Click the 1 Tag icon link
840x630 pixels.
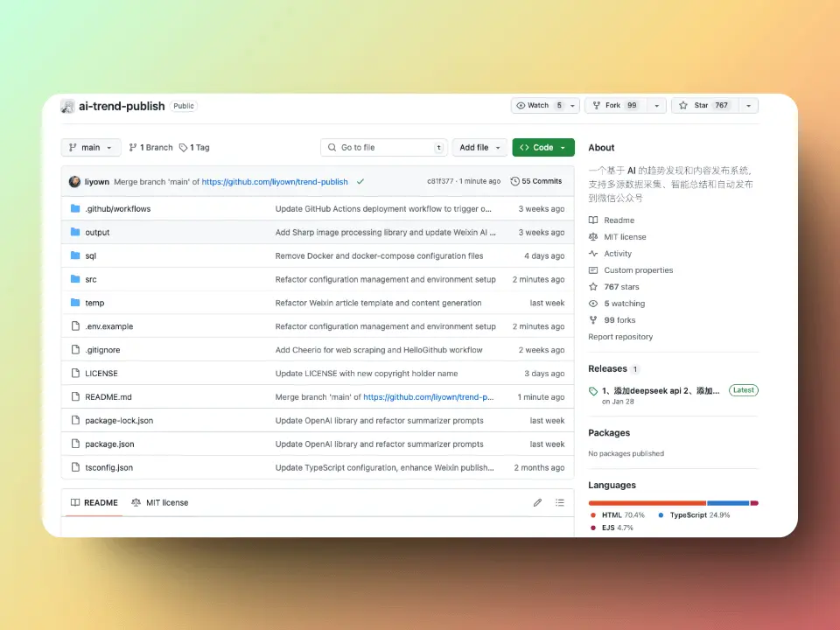point(194,148)
